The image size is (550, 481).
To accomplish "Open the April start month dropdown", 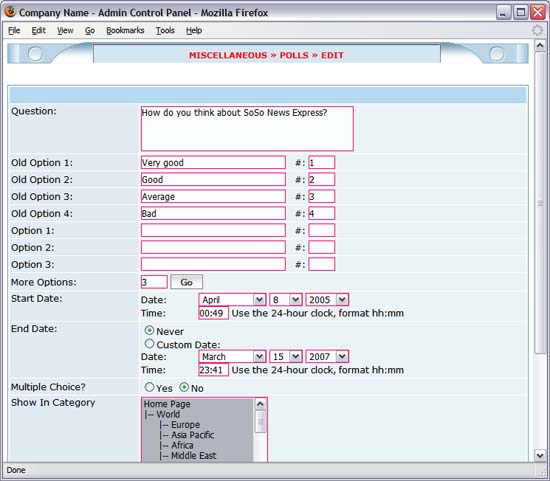I will (232, 300).
